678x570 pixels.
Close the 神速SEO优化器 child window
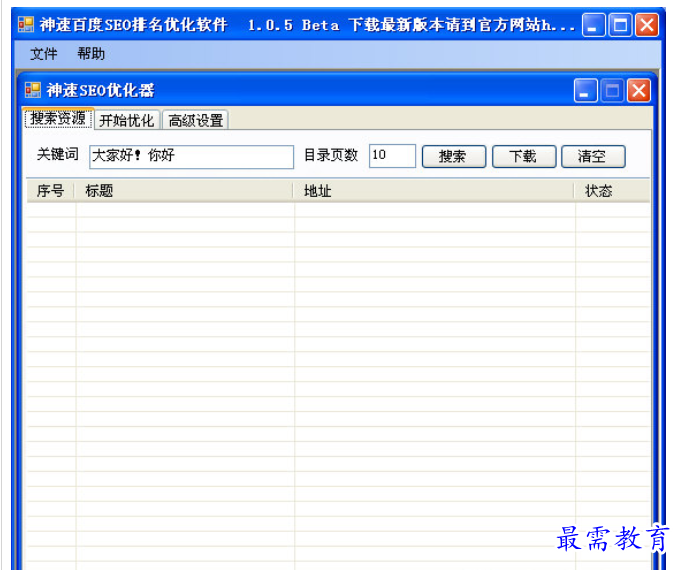pos(639,91)
